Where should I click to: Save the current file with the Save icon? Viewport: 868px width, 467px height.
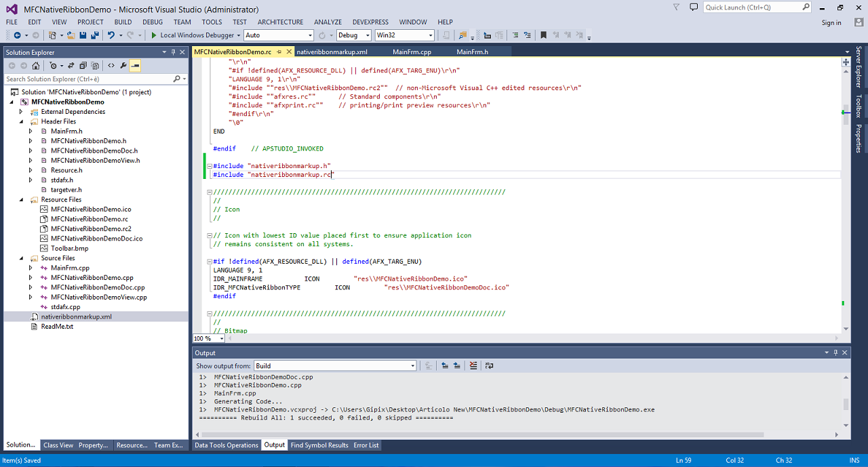point(82,35)
